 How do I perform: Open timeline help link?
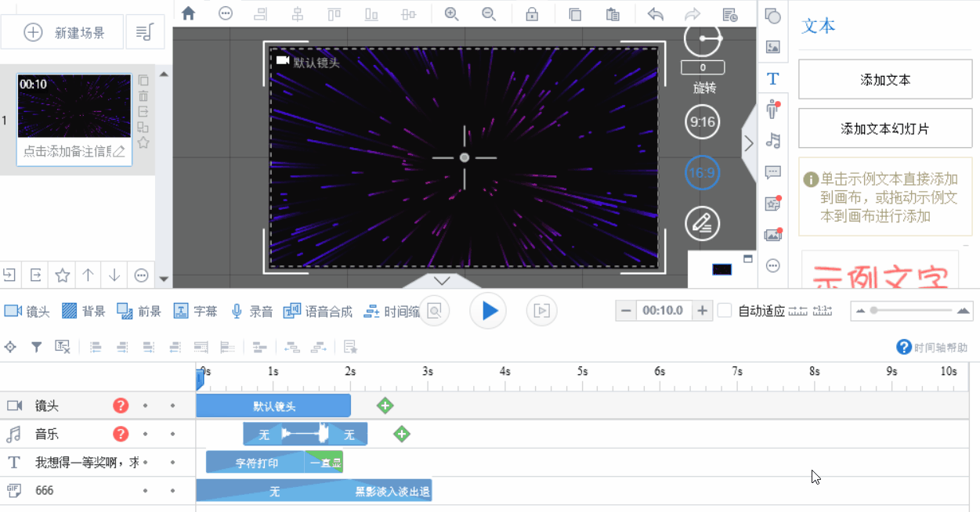click(932, 347)
